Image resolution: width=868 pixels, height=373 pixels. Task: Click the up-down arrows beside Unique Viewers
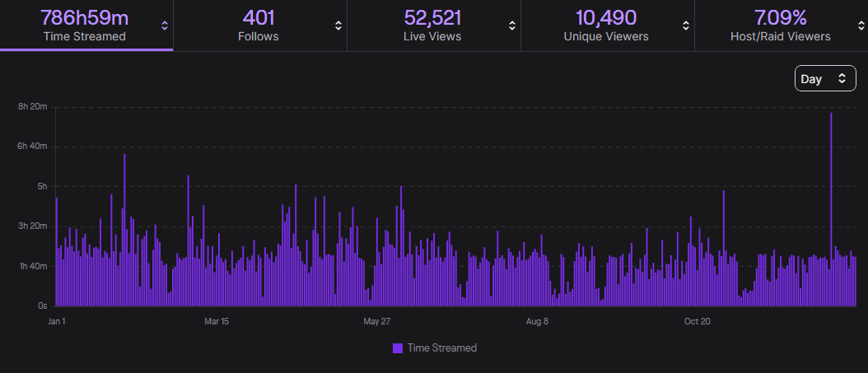coord(686,26)
